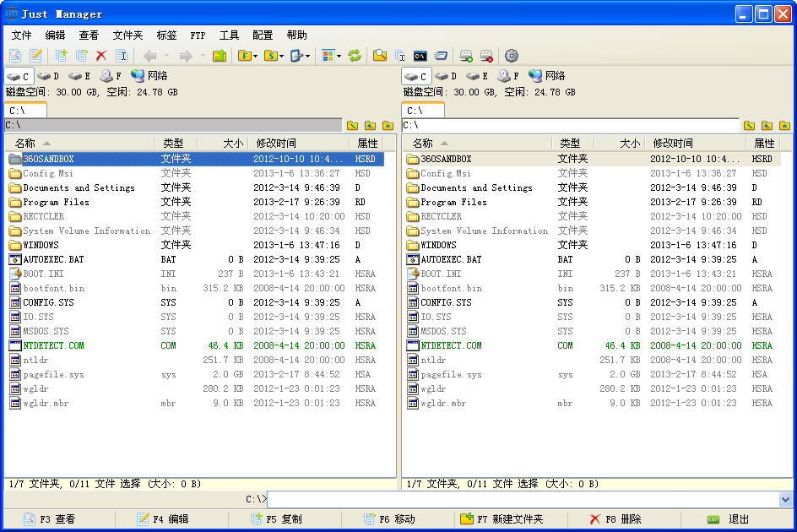Click the gear settings icon in toolbar
797x532 pixels.
click(511, 56)
